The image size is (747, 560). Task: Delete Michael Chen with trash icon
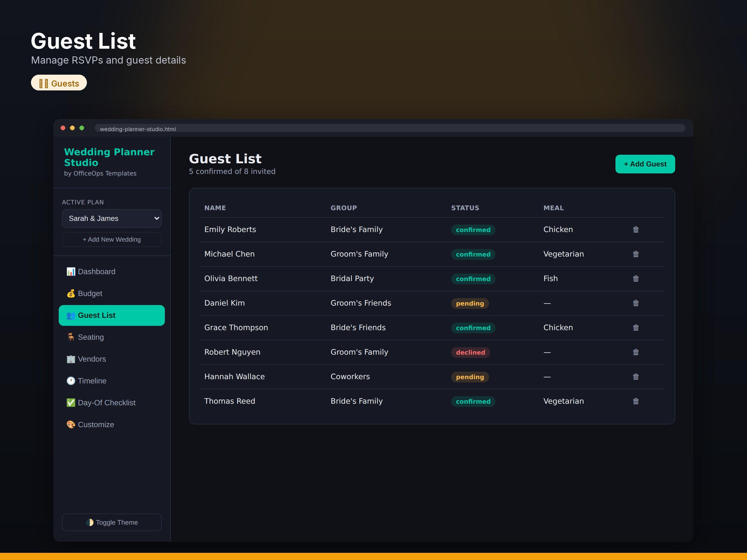(636, 254)
